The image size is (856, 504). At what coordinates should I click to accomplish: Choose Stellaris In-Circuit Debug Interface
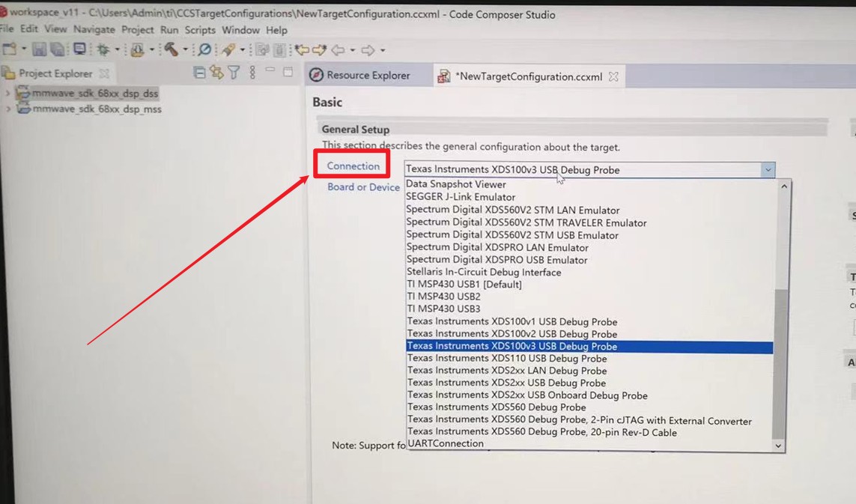click(x=484, y=272)
